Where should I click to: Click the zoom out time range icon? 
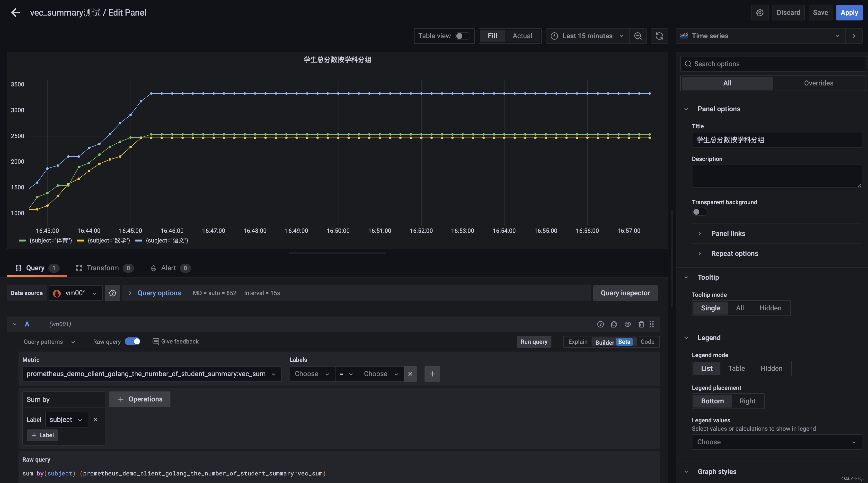click(638, 36)
